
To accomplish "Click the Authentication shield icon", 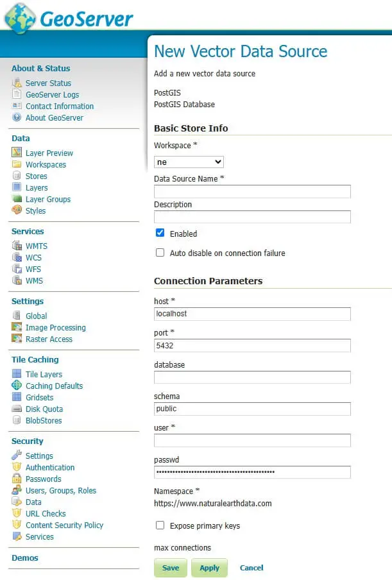I will 17,467.
